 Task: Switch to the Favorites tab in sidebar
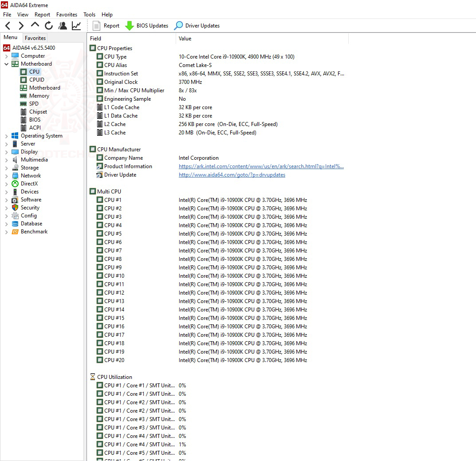(35, 38)
